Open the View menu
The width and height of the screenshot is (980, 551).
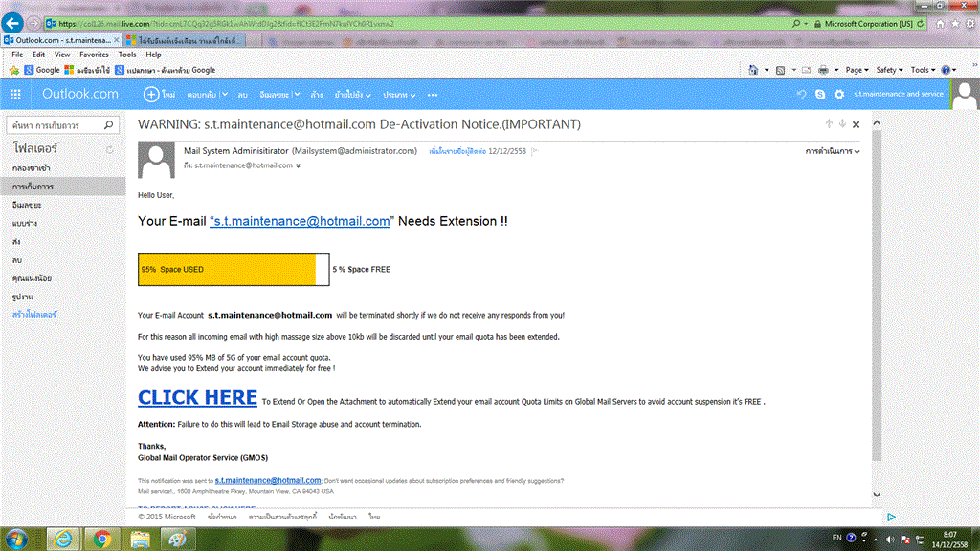coord(62,55)
